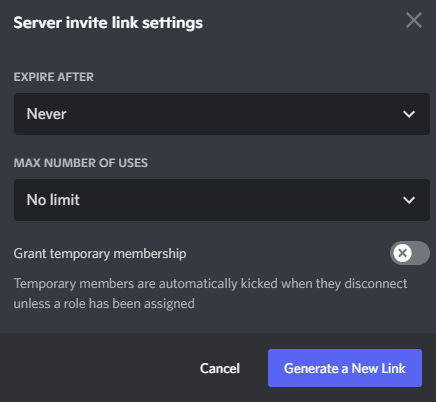This screenshot has width=436, height=402.
Task: Click the chevron arrow in Max Number of Uses field
Action: click(x=409, y=200)
